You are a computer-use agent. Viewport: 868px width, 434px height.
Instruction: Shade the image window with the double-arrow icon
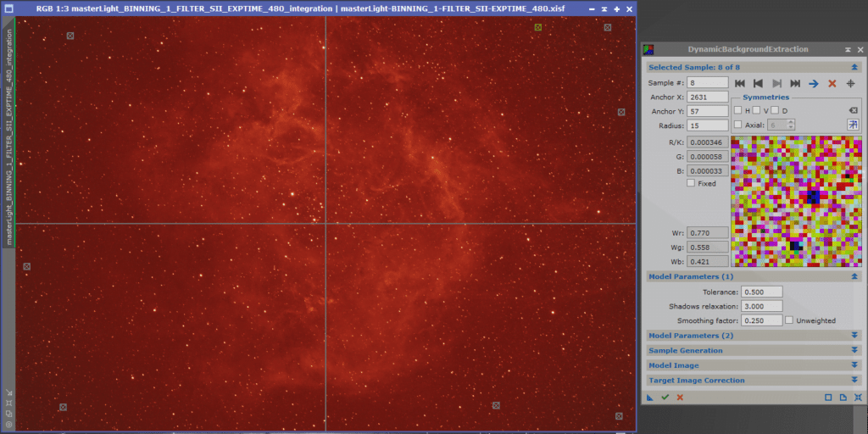click(x=604, y=9)
